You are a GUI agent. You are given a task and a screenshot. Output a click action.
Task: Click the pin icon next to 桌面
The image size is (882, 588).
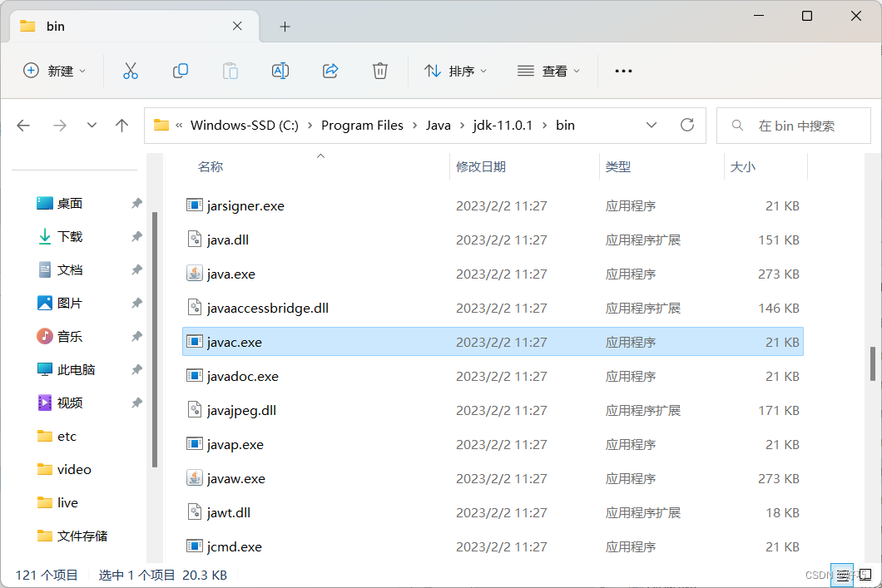click(136, 203)
